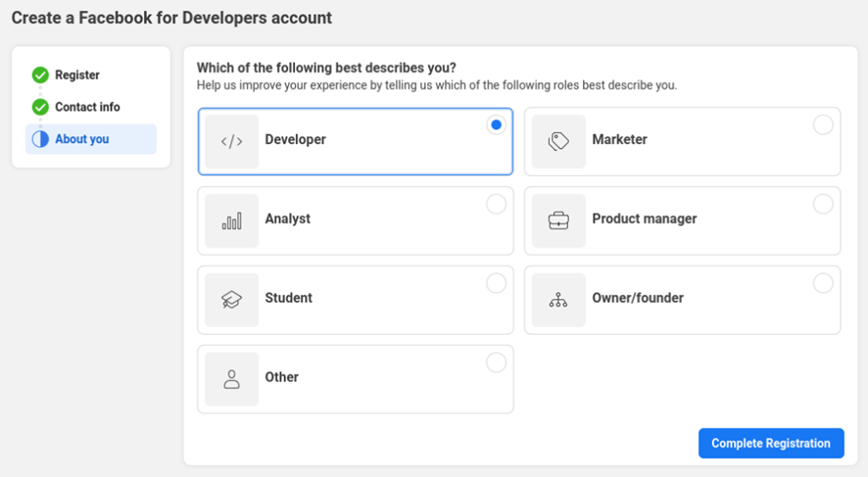Click the green checkmark beside Register
868x477 pixels.
pos(40,75)
